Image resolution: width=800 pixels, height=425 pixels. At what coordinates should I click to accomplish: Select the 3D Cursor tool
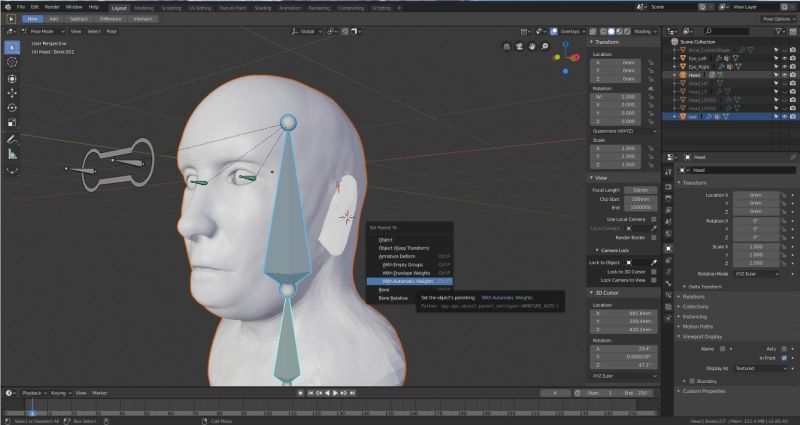coord(12,62)
